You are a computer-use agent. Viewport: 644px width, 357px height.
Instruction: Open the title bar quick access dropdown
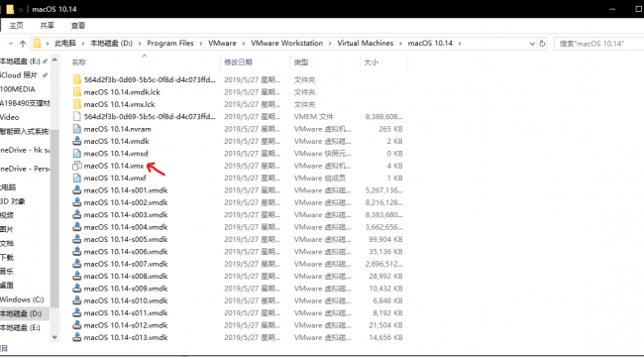click(21, 10)
